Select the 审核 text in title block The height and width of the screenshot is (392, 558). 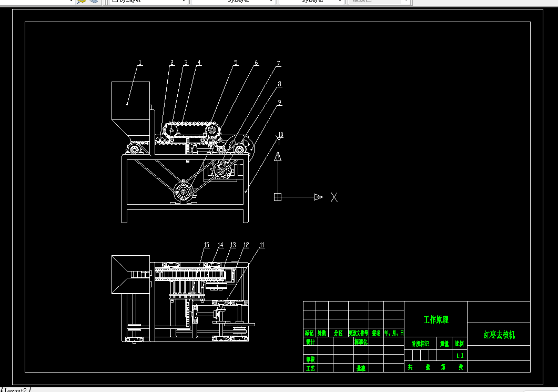[x=310, y=359]
